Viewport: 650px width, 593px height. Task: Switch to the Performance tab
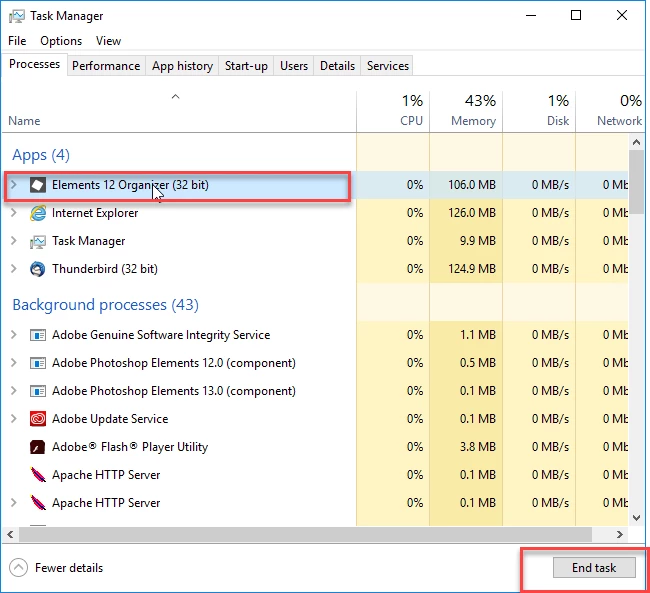(106, 66)
